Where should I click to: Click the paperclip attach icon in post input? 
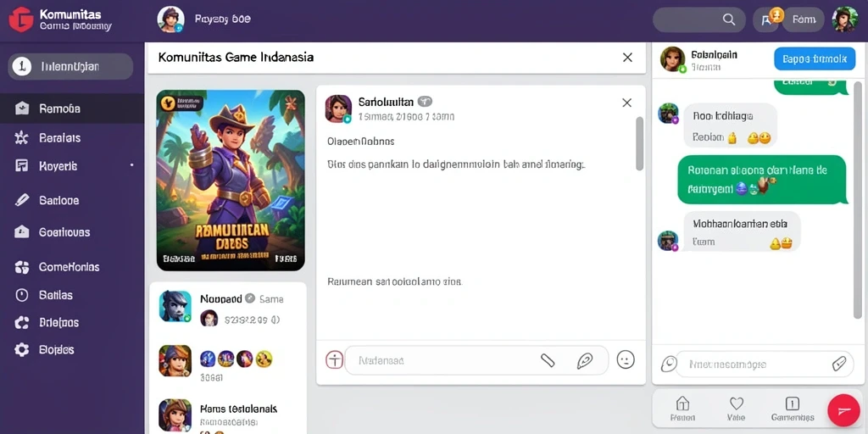(x=548, y=360)
